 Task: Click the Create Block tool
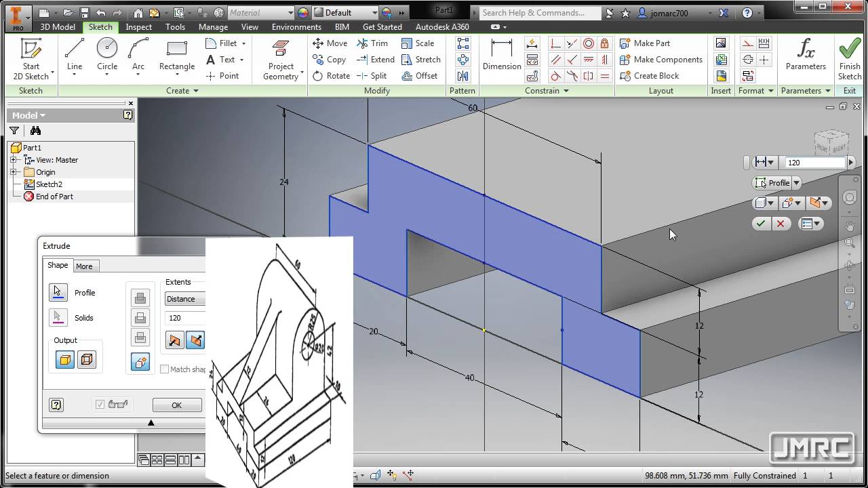(x=649, y=76)
